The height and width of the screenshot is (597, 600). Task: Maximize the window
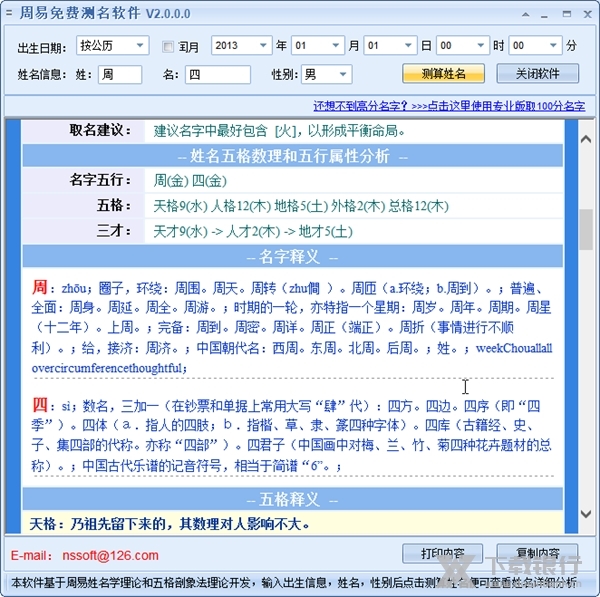point(567,14)
